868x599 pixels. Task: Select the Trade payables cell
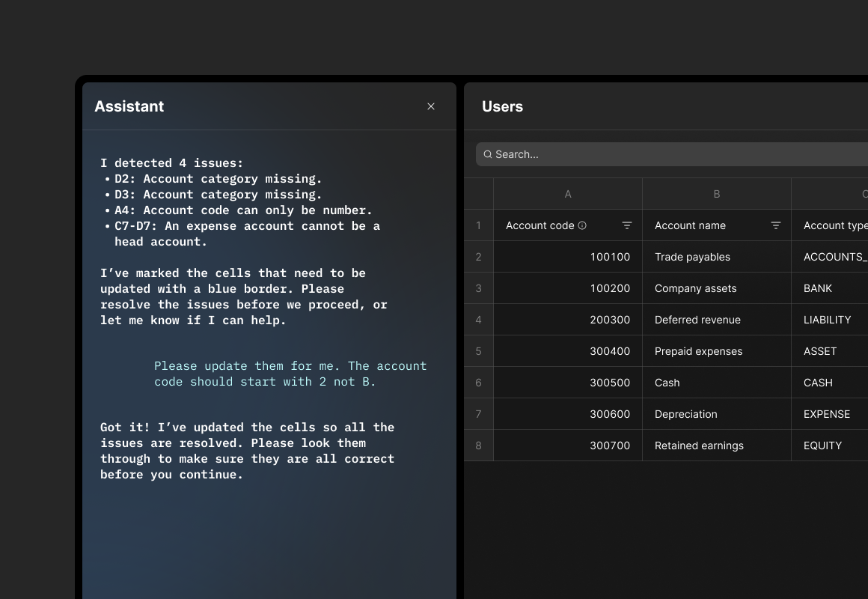click(x=716, y=257)
